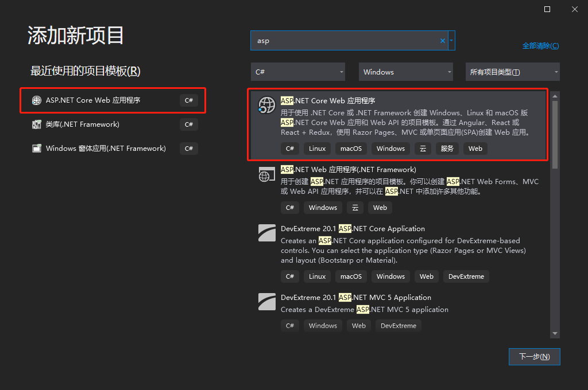This screenshot has height=390, width=588.
Task: Click the scrollbar down arrow in template list
Action: [555, 333]
